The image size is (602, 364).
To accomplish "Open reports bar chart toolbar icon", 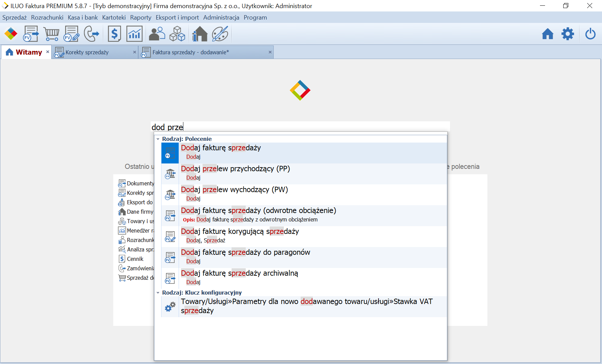I will [134, 34].
